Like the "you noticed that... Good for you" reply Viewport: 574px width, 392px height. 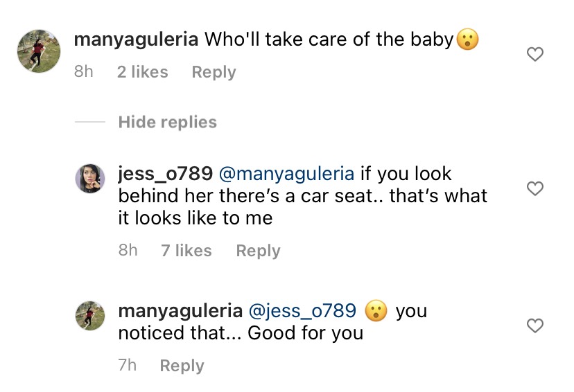(535, 326)
